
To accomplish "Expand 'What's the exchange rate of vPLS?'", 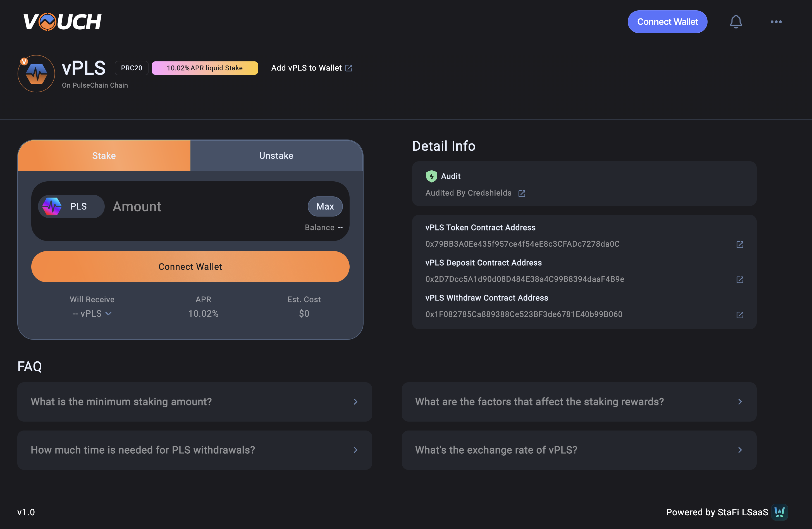I will point(579,450).
